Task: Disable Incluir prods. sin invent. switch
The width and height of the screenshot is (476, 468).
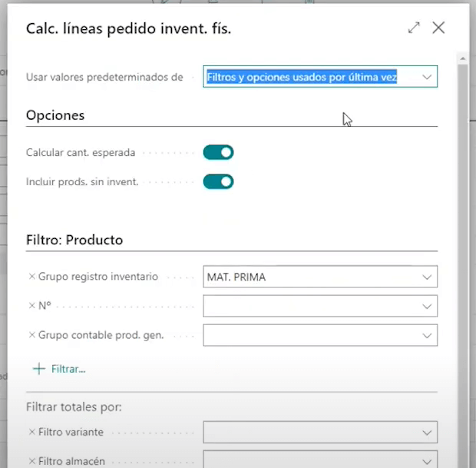Action: click(x=218, y=181)
